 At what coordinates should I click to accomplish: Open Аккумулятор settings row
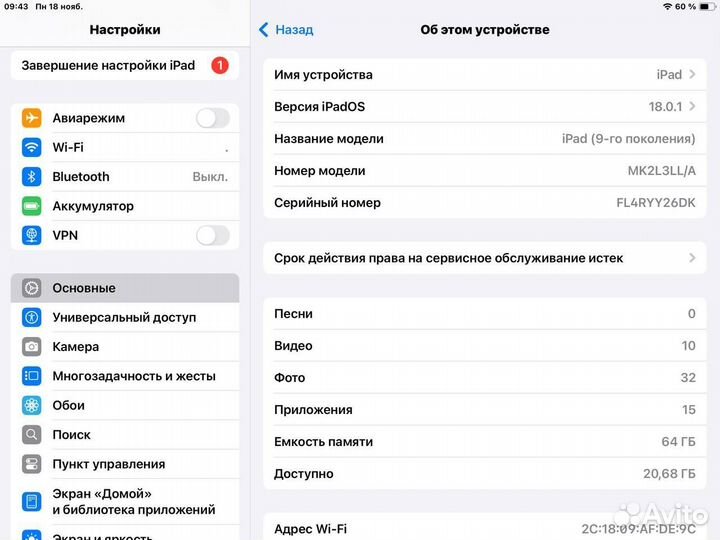(x=125, y=206)
